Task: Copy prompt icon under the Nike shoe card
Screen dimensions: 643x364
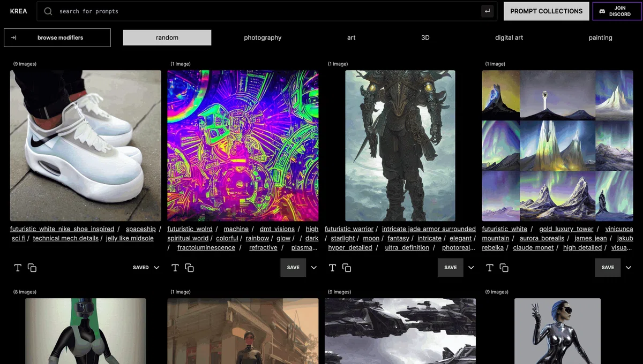Action: 32,268
